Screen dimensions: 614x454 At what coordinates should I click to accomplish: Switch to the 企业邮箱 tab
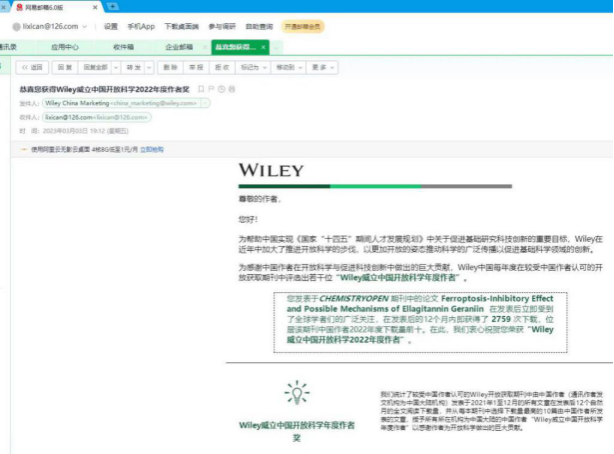pos(179,46)
